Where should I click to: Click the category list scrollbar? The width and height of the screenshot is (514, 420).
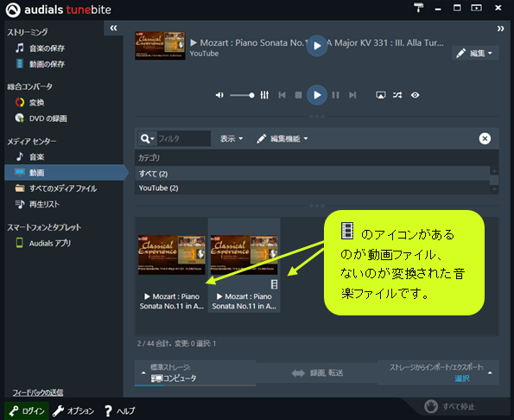click(494, 181)
